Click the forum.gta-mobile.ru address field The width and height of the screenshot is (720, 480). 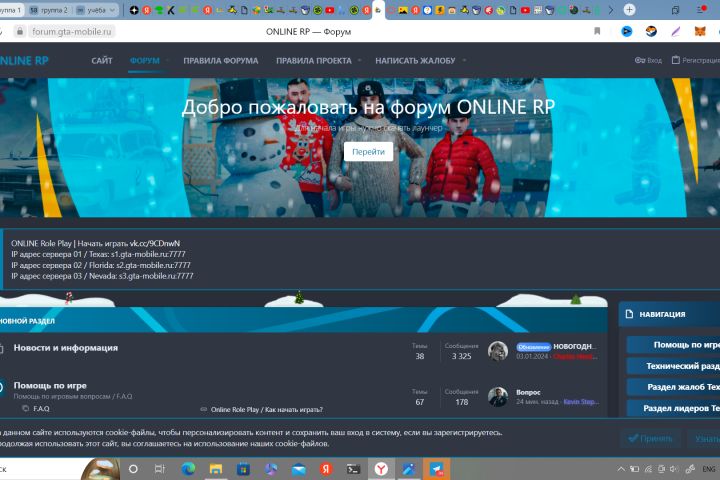click(x=72, y=31)
